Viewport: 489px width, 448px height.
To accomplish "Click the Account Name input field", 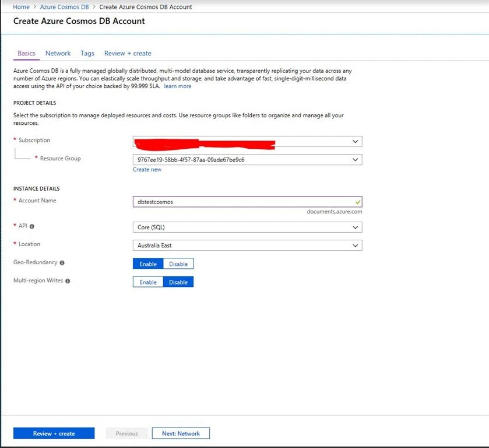I will pos(247,202).
